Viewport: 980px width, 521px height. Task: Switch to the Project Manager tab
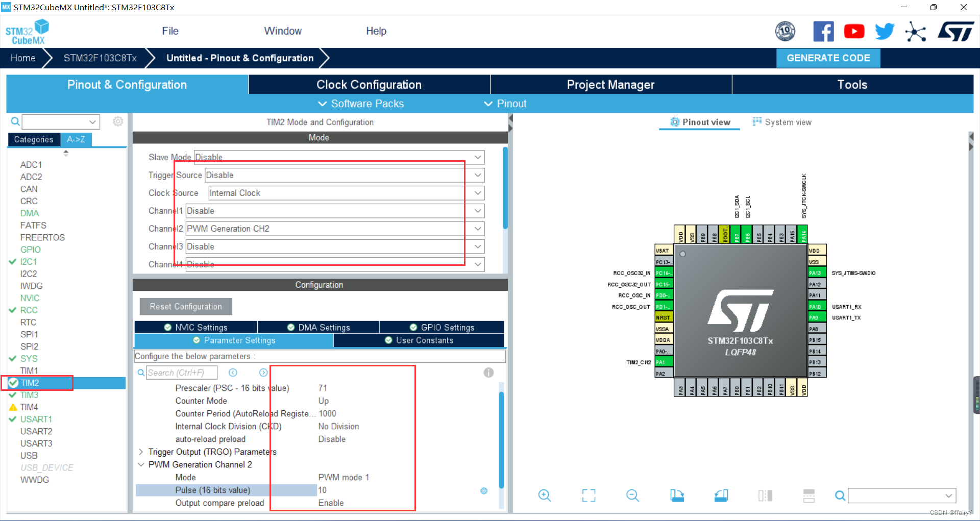click(x=610, y=85)
